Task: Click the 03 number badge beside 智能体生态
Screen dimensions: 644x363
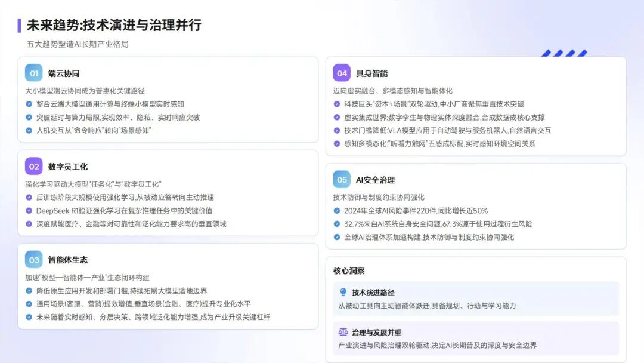Action: (33, 260)
